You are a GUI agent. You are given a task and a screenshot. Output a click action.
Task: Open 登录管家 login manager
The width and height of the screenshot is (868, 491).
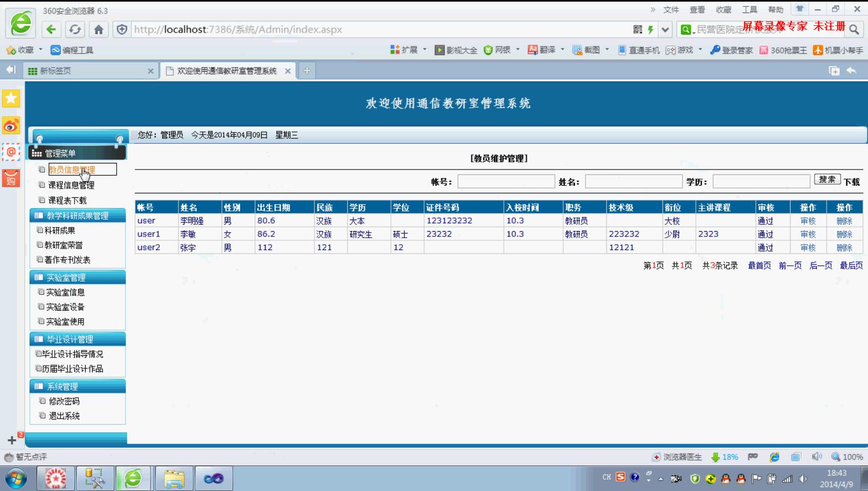[732, 50]
